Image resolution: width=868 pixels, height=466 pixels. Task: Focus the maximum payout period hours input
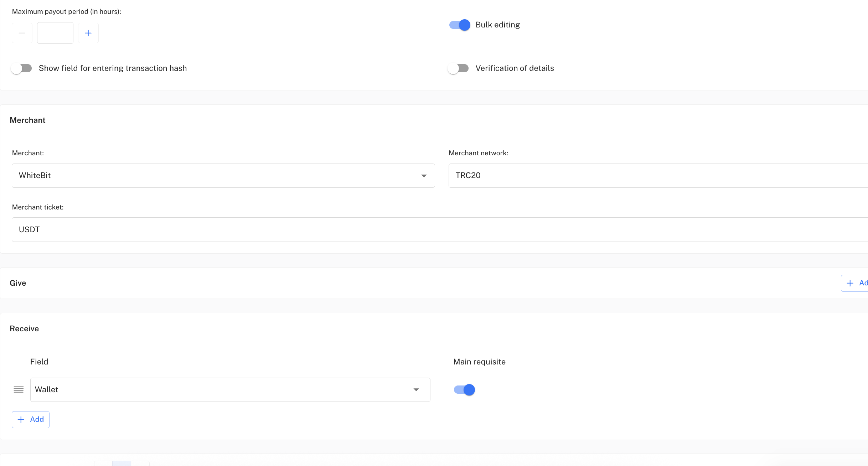[x=55, y=33]
